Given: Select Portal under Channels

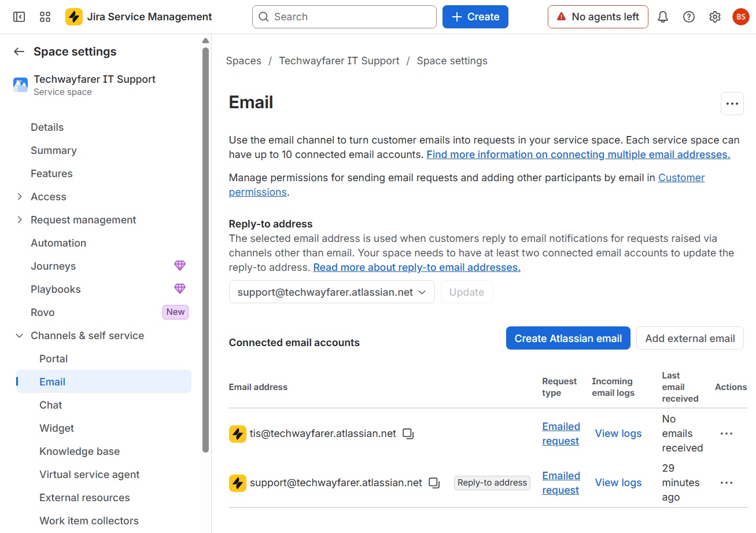Looking at the screenshot, I should coord(54,359).
